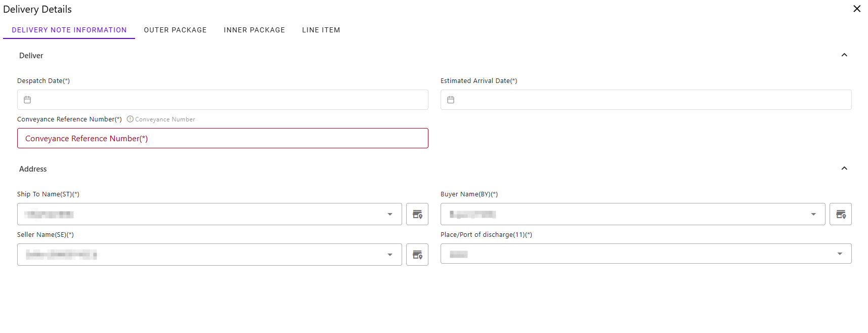
Task: Go to the Line Item tab
Action: tap(321, 30)
